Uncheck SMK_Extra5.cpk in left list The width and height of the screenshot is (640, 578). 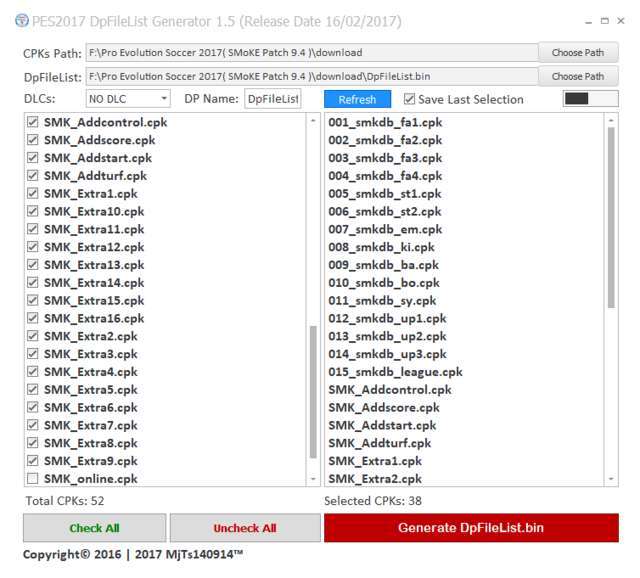33,389
